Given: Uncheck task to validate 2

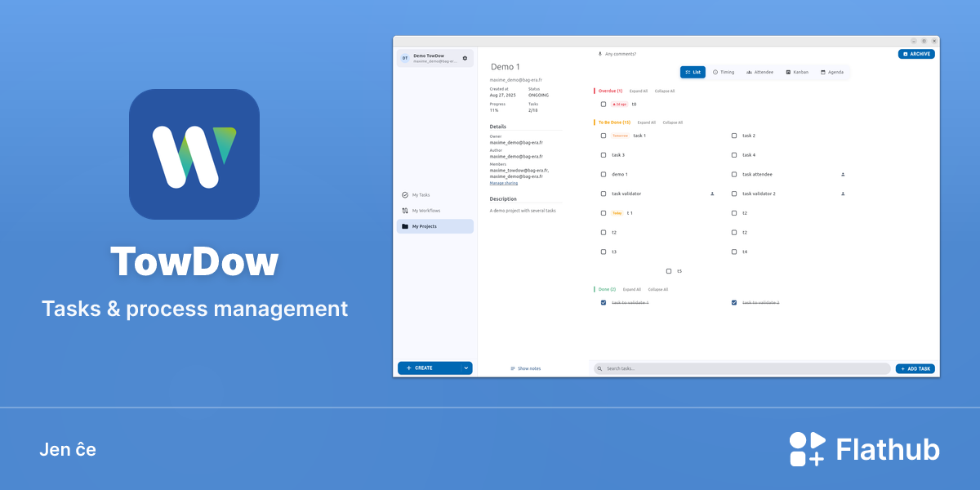Looking at the screenshot, I should click(x=734, y=303).
